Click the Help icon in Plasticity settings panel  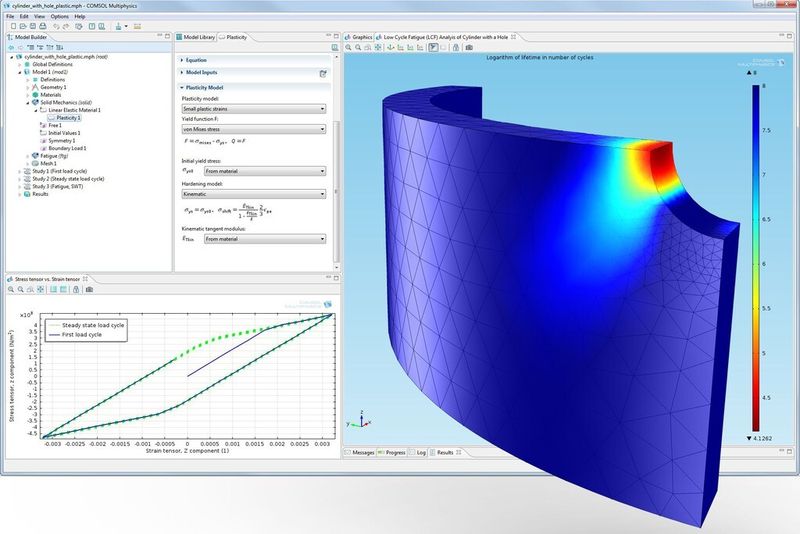coord(335,47)
